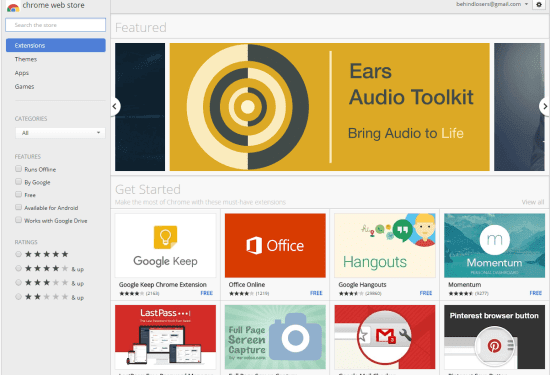Screen dimensions: 550x375
Task: Click the Chrome Web Store logo icon
Action: point(13,7)
